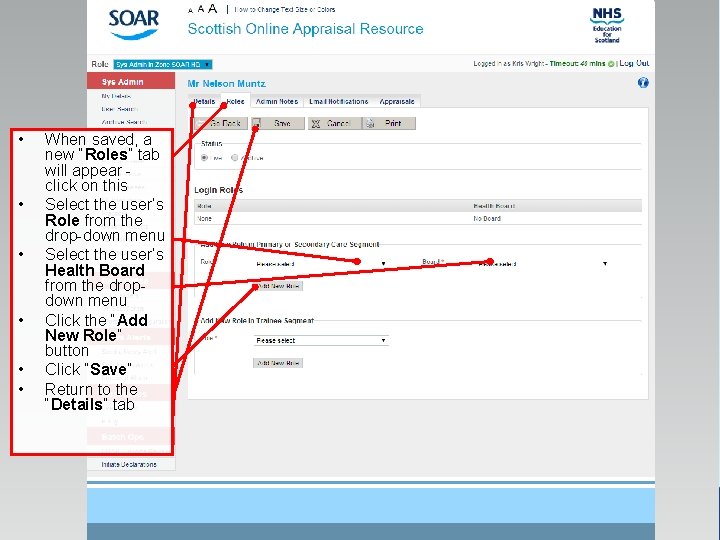
Task: Click the Cancel button
Action: coord(335,123)
